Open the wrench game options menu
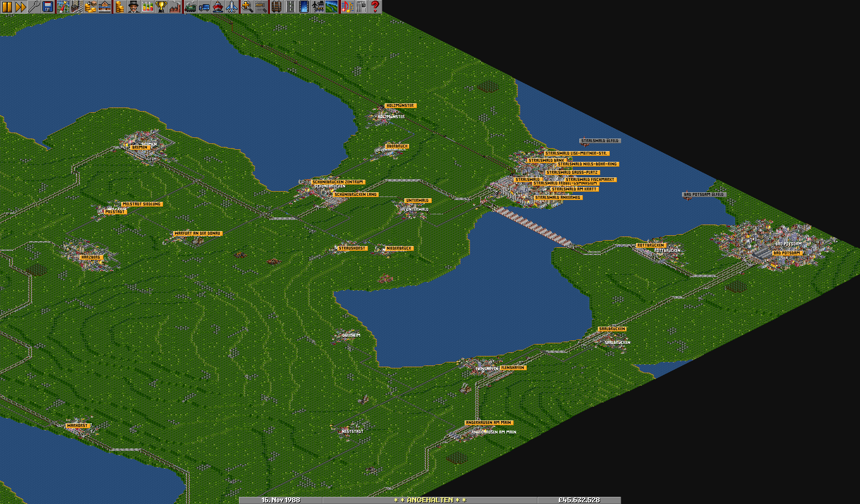860x504 pixels. (34, 7)
